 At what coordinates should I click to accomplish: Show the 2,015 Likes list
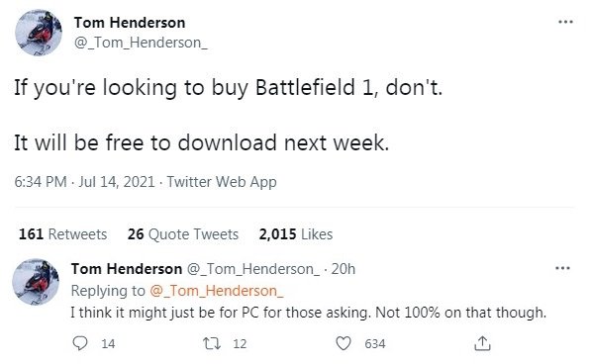[296, 234]
